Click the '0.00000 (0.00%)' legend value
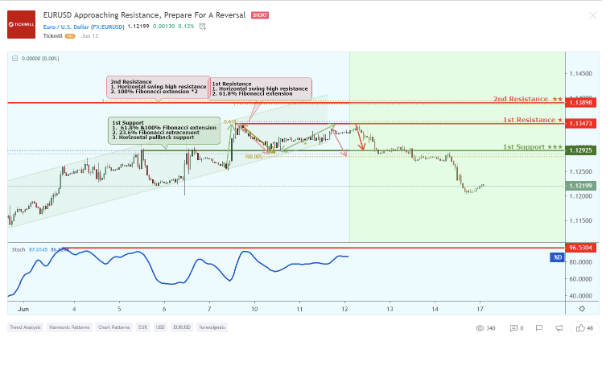Image resolution: width=610 pixels, height=366 pixels. 40,59
